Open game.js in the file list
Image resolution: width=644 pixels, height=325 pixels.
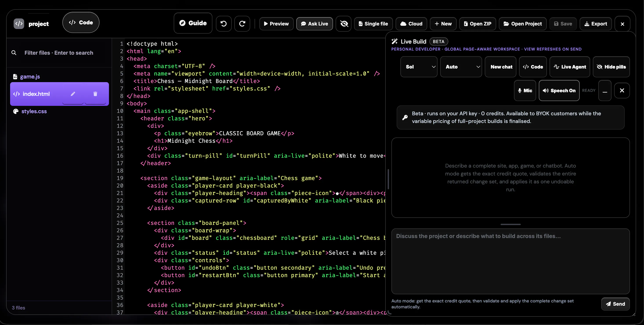click(x=30, y=76)
